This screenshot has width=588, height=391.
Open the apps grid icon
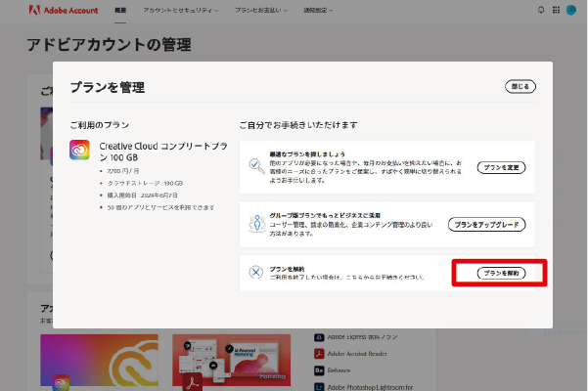coord(556,10)
